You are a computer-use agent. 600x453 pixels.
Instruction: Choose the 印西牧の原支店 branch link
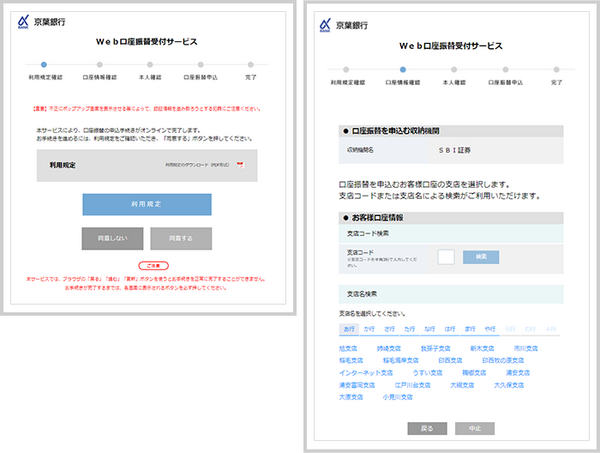[x=503, y=360]
